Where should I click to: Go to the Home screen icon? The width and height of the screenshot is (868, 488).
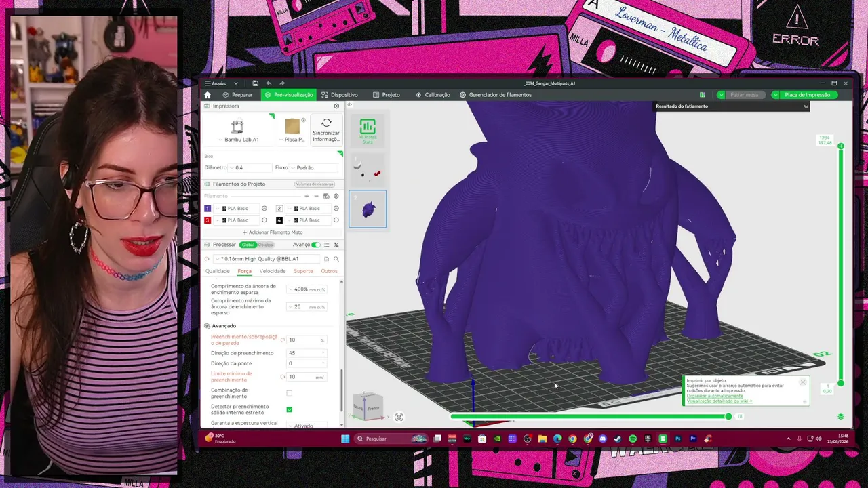pos(208,95)
